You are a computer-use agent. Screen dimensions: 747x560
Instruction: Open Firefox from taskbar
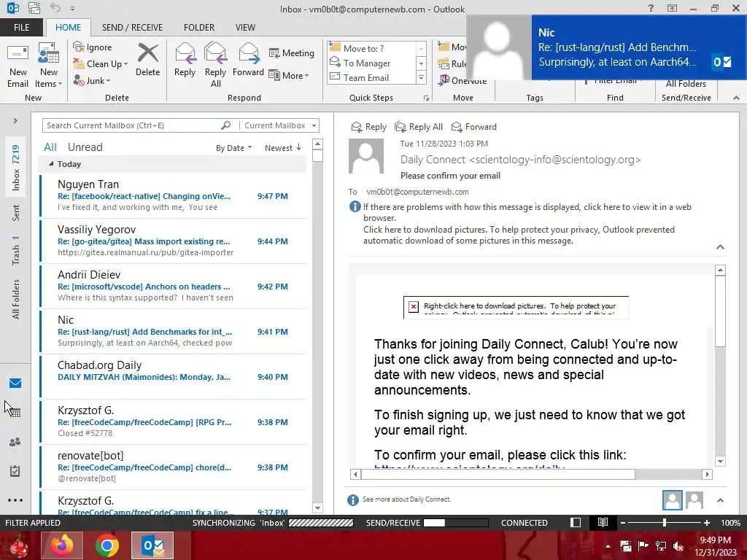point(62,545)
